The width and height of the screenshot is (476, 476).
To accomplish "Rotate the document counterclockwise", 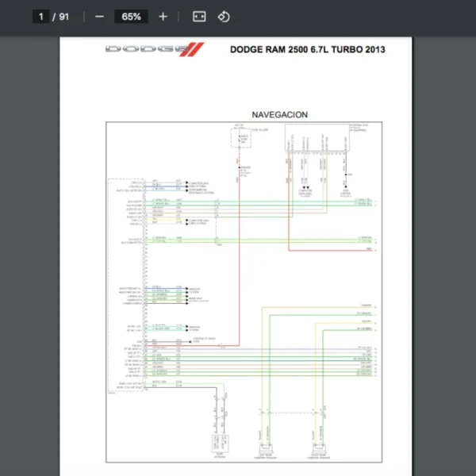I will pos(224,17).
